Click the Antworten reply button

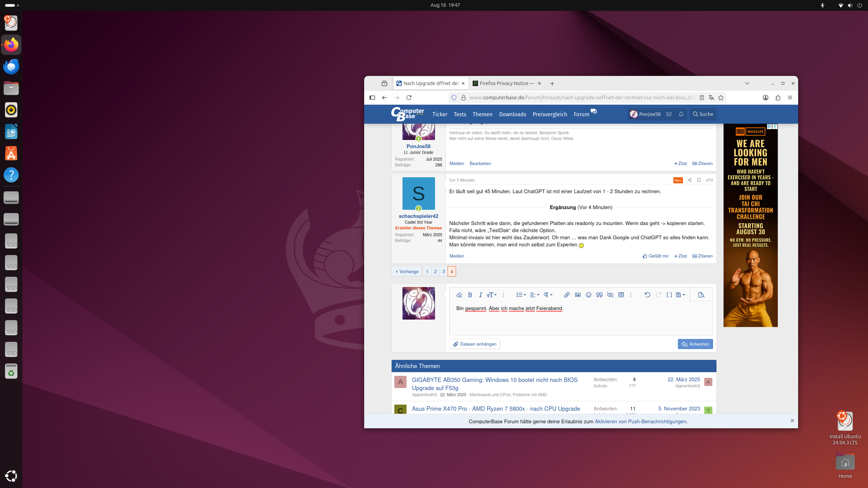pyautogui.click(x=695, y=344)
